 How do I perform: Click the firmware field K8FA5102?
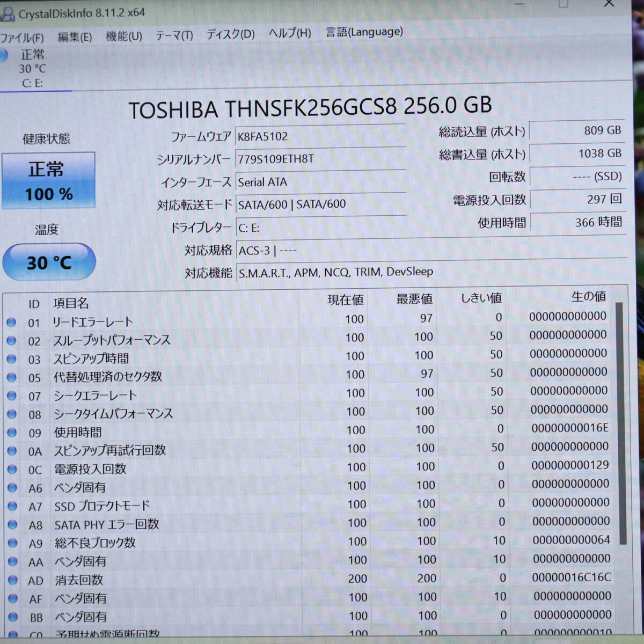(320, 136)
